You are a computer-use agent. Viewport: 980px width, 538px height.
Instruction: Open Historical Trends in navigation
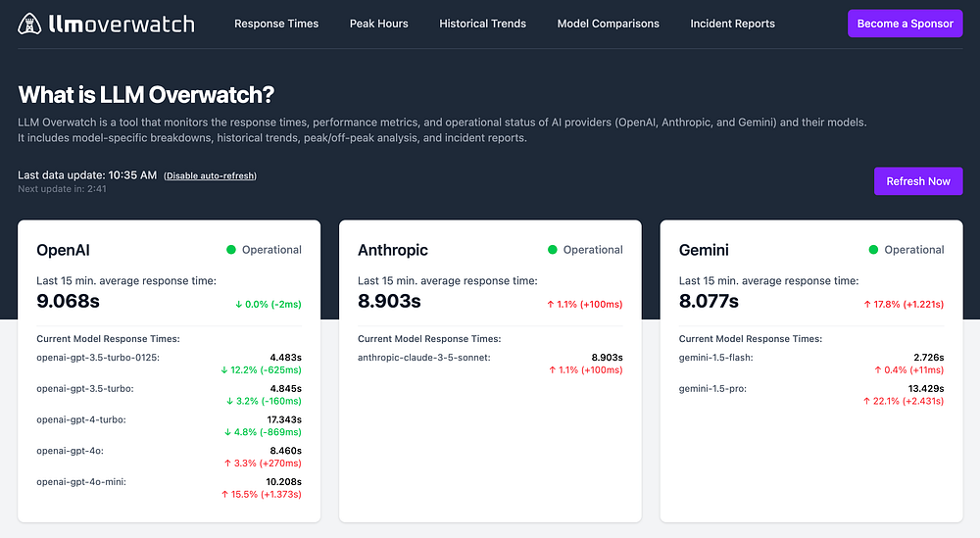click(x=482, y=24)
